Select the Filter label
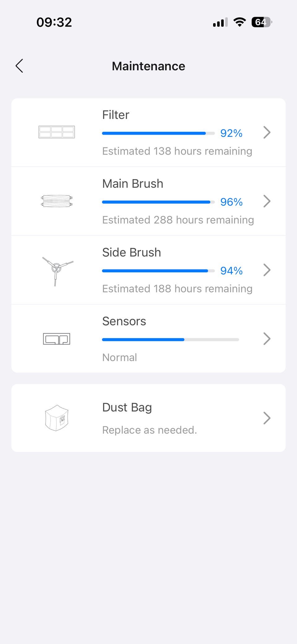The width and height of the screenshot is (297, 644). tap(116, 115)
